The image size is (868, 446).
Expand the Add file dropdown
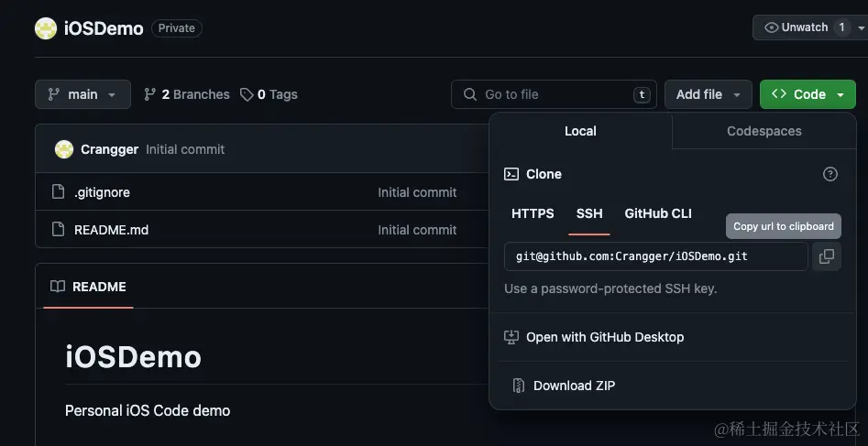(708, 94)
